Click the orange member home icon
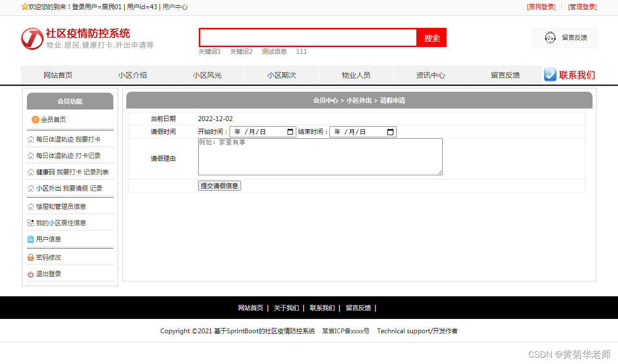 point(36,120)
